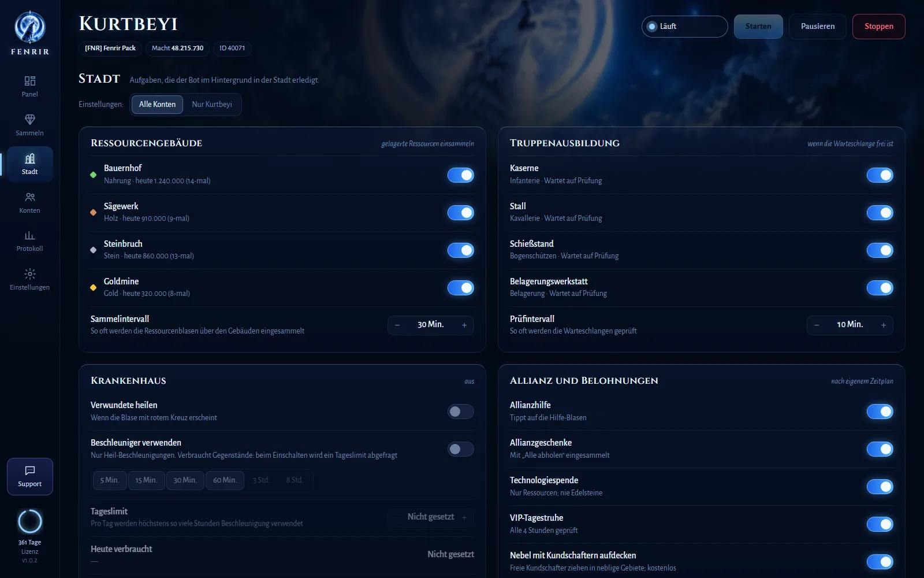Select the Stadt sidebar item
This screenshot has width=924, height=578.
[x=30, y=164]
